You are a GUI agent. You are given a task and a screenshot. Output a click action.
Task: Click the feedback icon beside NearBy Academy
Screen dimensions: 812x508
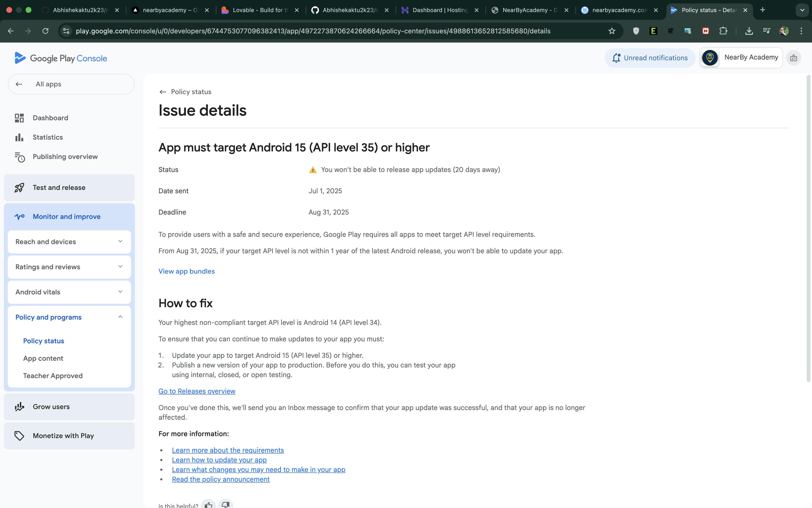794,58
